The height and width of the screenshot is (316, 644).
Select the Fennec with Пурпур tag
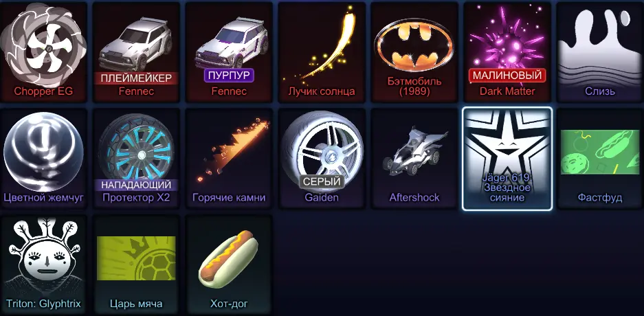click(x=229, y=52)
